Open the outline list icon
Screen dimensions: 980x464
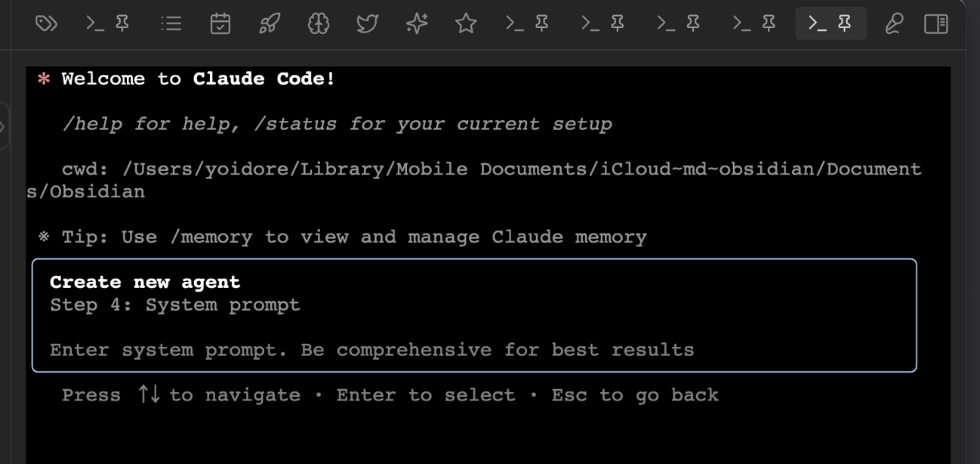point(171,24)
